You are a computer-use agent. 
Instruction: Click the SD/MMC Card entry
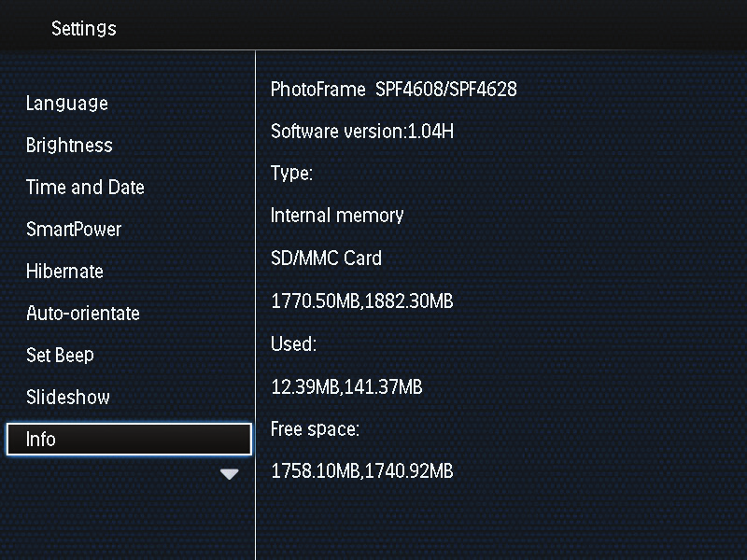coord(326,259)
